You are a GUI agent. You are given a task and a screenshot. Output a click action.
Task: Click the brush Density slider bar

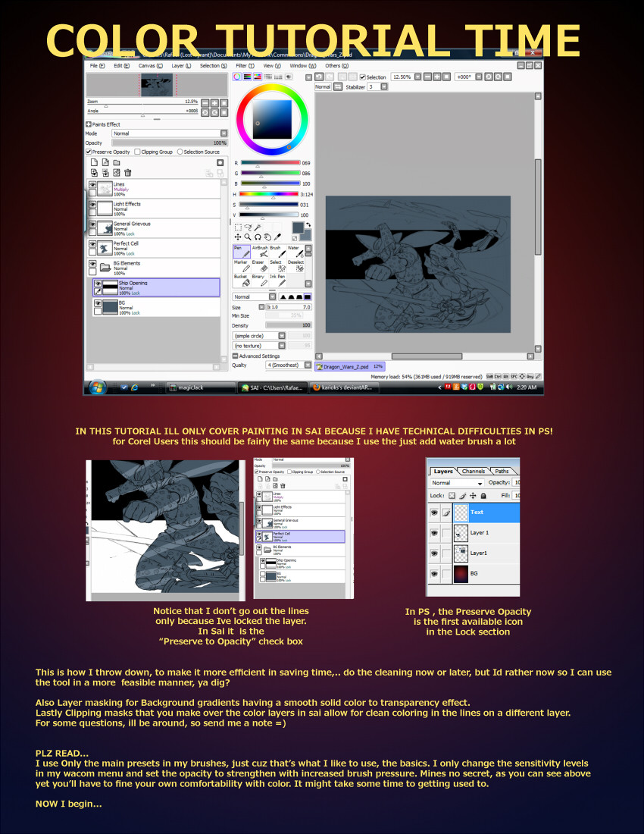click(289, 325)
